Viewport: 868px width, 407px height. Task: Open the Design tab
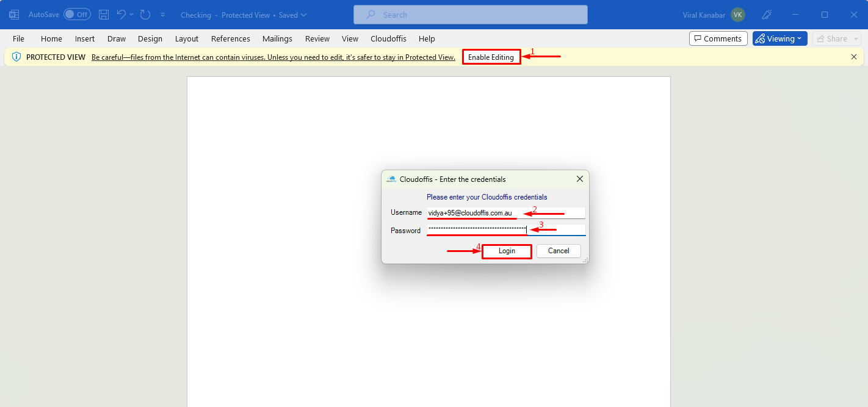tap(150, 38)
